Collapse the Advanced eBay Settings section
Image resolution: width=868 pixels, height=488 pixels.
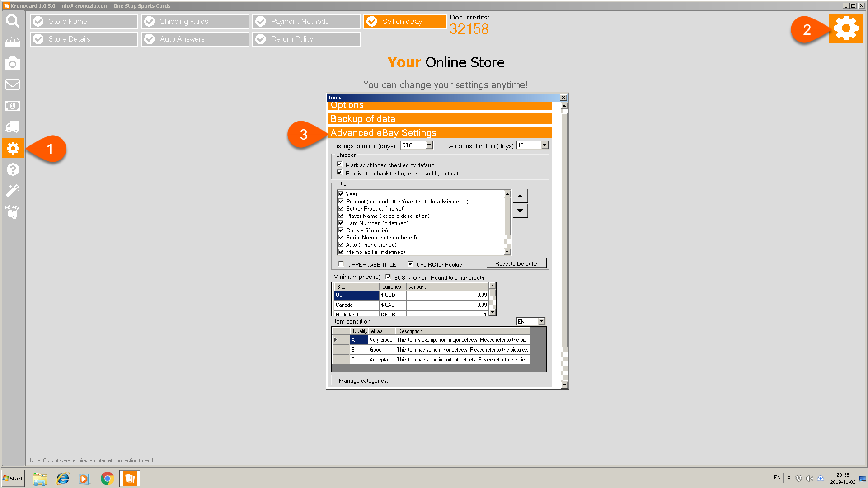tap(383, 133)
